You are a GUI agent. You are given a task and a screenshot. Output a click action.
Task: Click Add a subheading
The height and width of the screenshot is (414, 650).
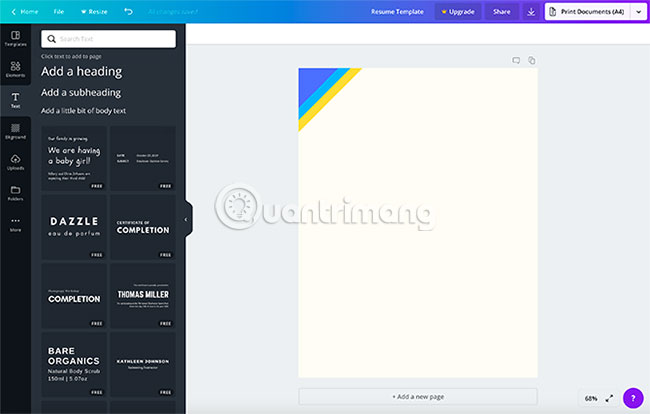tap(81, 92)
